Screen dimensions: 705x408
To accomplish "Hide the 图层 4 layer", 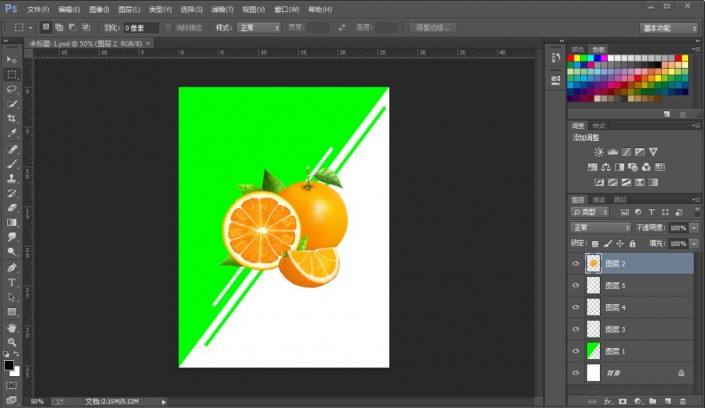I will [x=576, y=307].
